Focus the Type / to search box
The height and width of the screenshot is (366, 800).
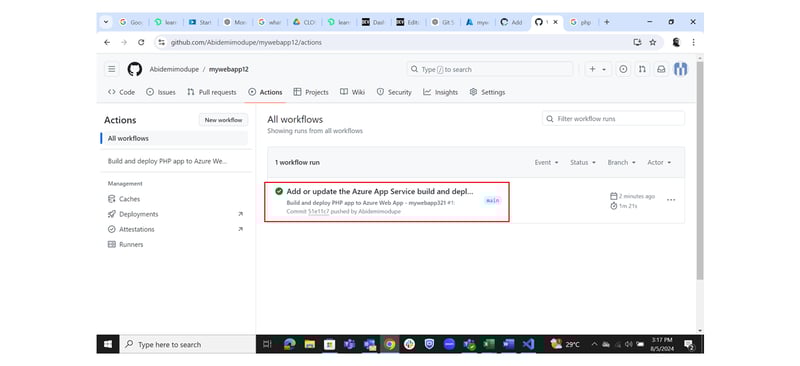point(490,69)
